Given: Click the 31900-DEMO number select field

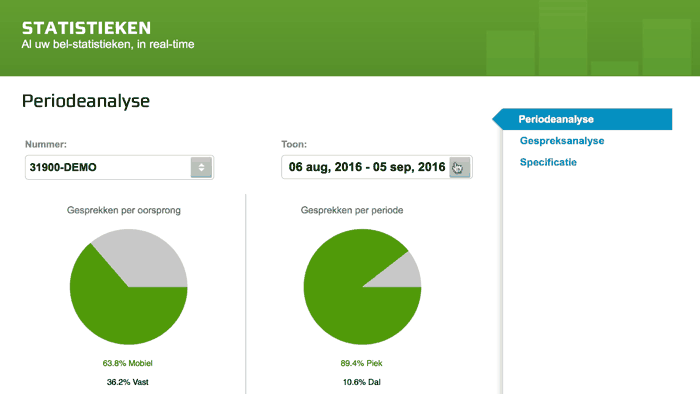Looking at the screenshot, I should [119, 167].
